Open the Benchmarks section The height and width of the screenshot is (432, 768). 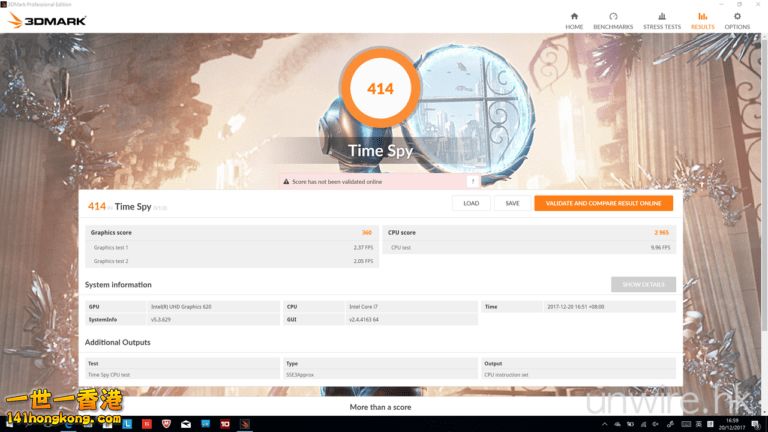coord(613,21)
